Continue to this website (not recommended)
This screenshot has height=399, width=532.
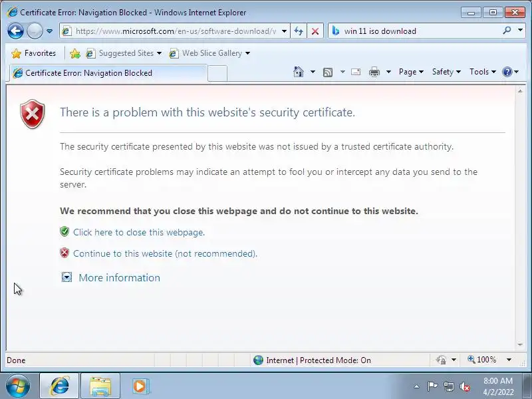[x=165, y=254]
